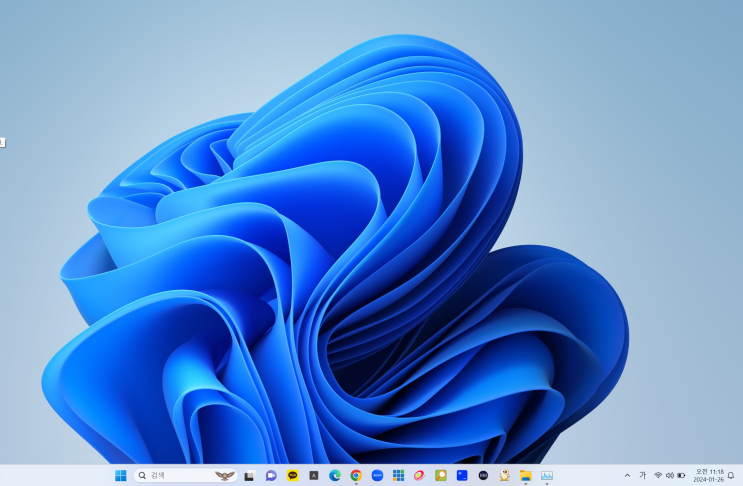This screenshot has height=486, width=743.
Task: Open the solid blue square app icon
Action: (x=462, y=476)
